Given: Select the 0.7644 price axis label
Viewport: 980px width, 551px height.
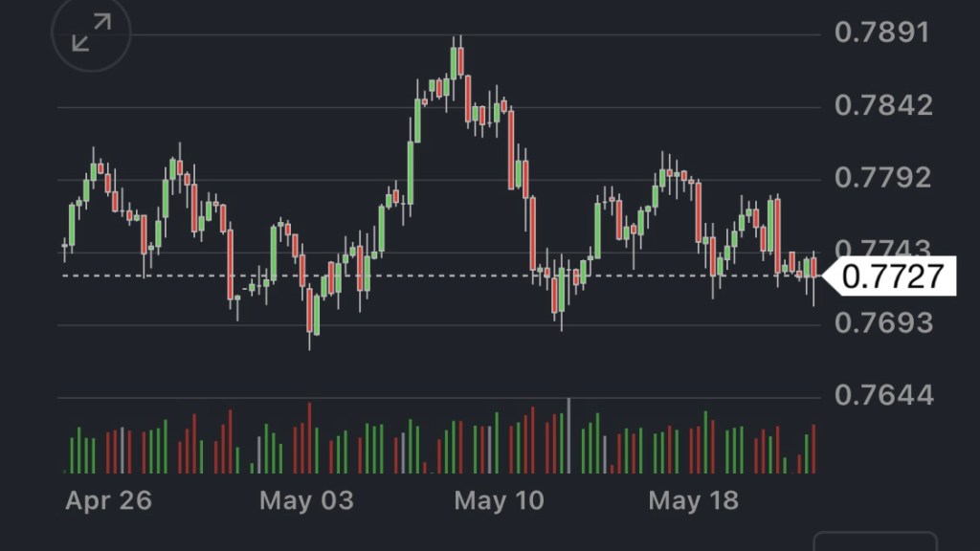Looking at the screenshot, I should point(881,395).
